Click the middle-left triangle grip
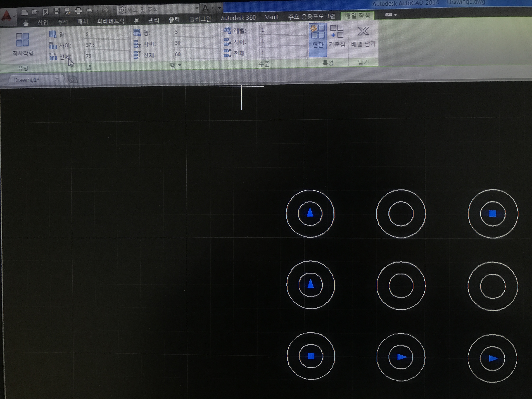 pos(311,284)
